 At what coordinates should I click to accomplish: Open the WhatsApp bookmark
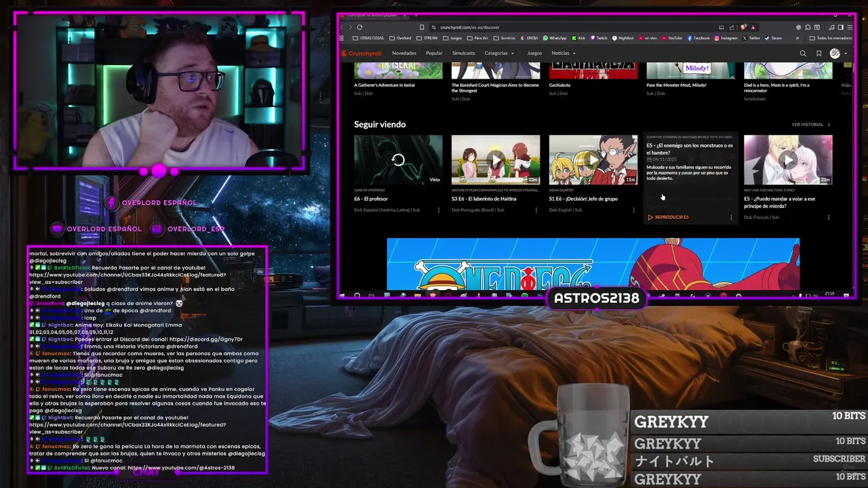(555, 38)
